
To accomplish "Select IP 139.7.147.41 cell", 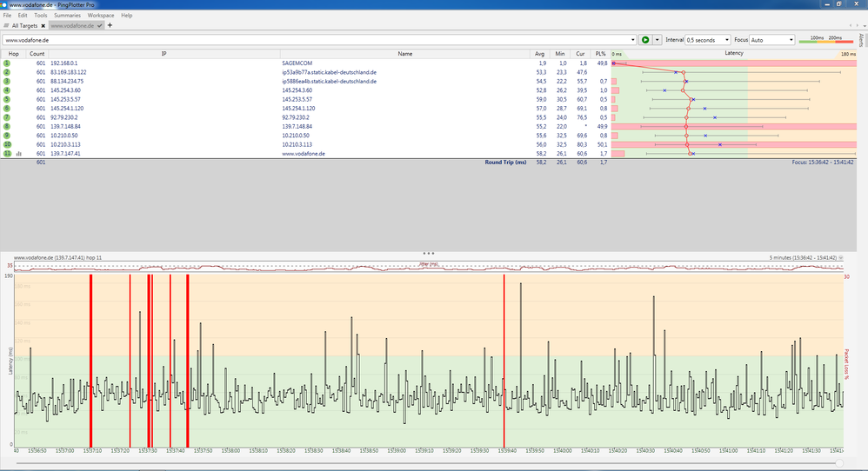I will click(x=65, y=154).
